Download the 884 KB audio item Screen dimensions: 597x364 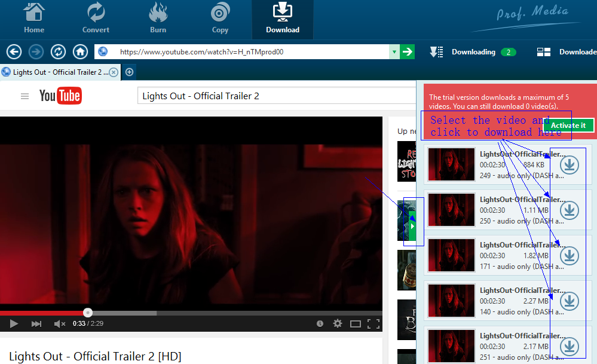pos(570,165)
